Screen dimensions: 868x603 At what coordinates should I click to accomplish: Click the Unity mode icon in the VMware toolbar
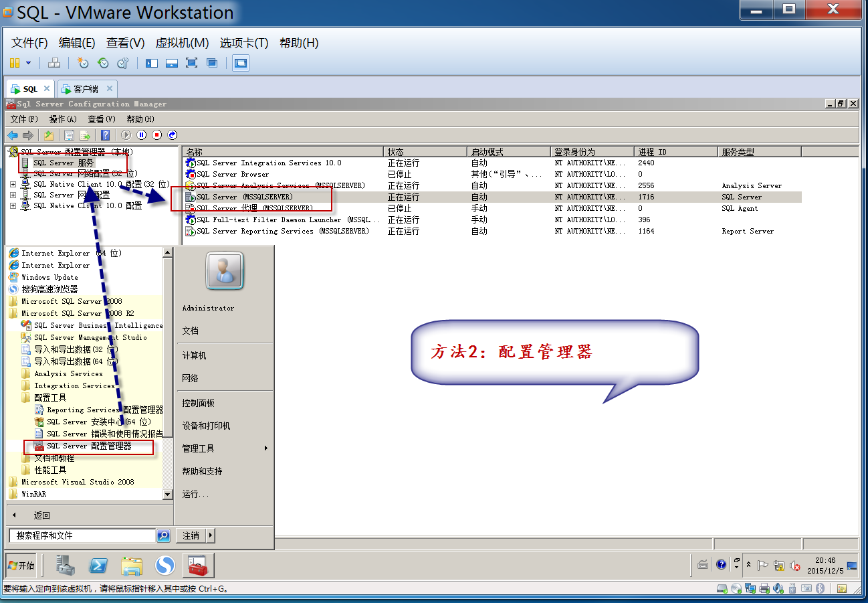[212, 63]
